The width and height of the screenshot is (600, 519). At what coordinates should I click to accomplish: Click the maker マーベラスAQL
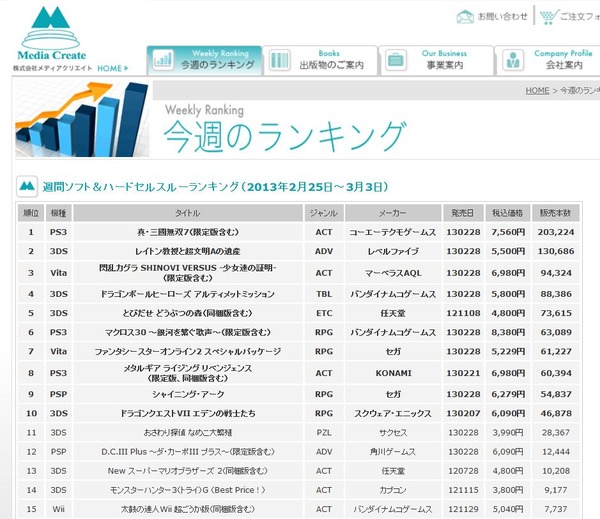(393, 273)
